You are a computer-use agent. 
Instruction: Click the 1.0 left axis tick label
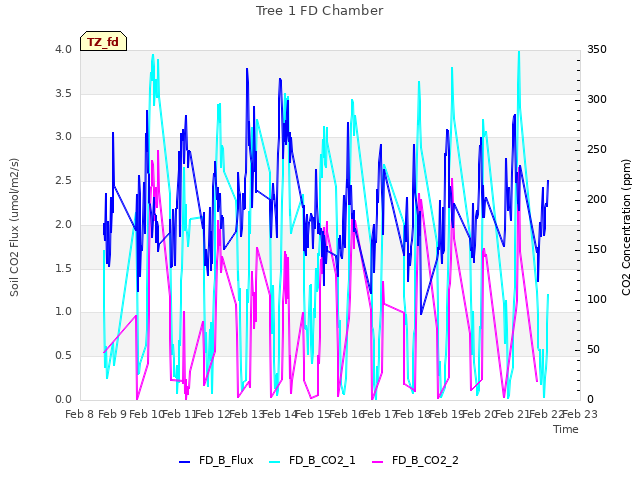coord(64,312)
